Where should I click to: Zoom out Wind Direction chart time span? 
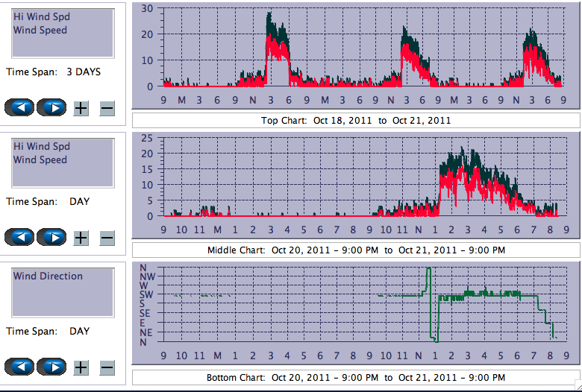107,367
